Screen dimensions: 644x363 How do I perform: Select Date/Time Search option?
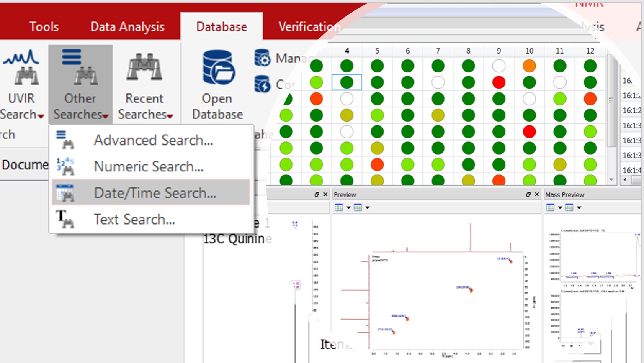tap(155, 193)
